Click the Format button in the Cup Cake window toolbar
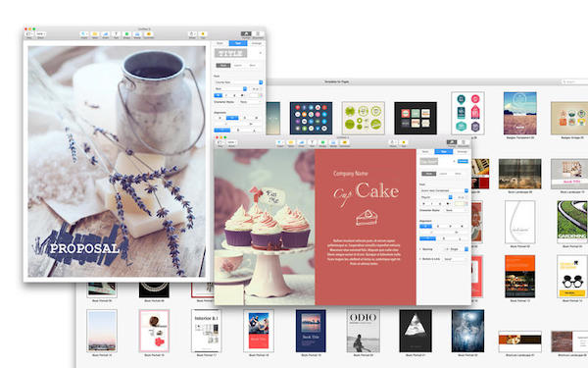 point(452,142)
